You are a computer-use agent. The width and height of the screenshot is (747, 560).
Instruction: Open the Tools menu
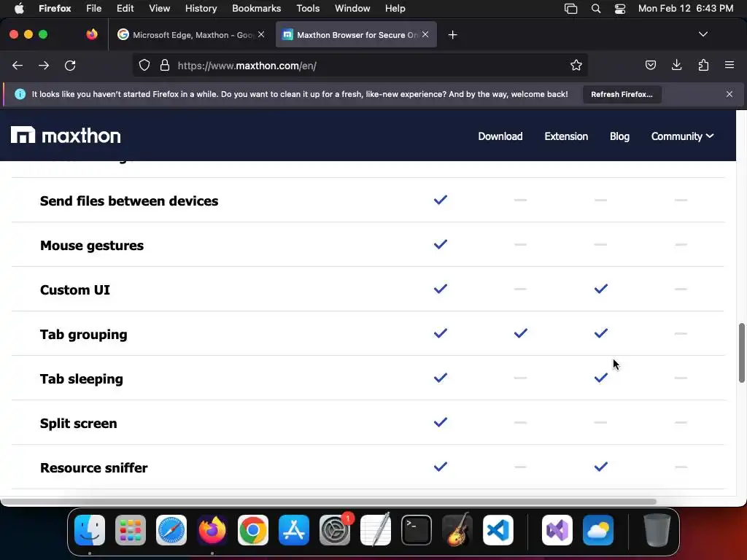pyautogui.click(x=308, y=9)
